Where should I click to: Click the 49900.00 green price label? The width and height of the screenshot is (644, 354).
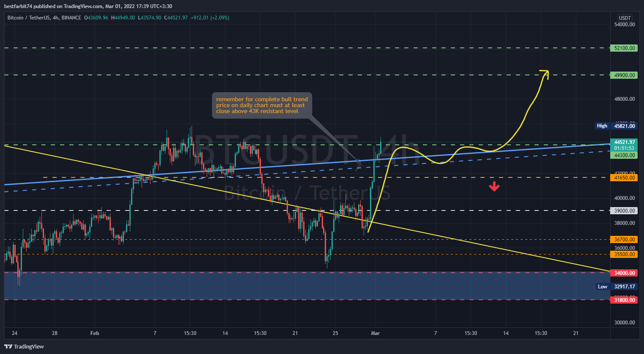(624, 75)
